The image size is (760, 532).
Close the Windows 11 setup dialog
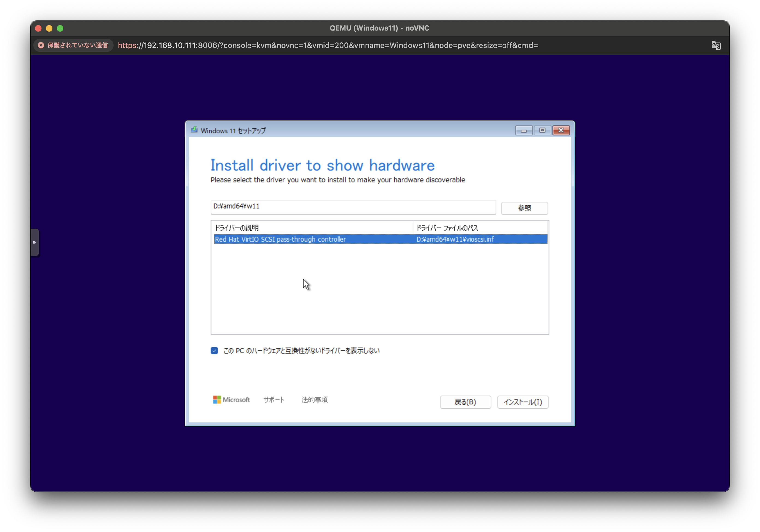[561, 130]
